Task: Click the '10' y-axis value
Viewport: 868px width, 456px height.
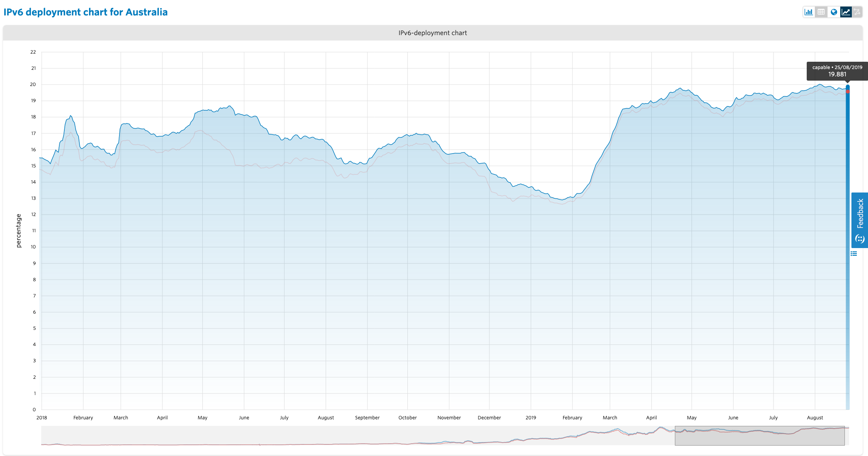Action: tap(33, 247)
